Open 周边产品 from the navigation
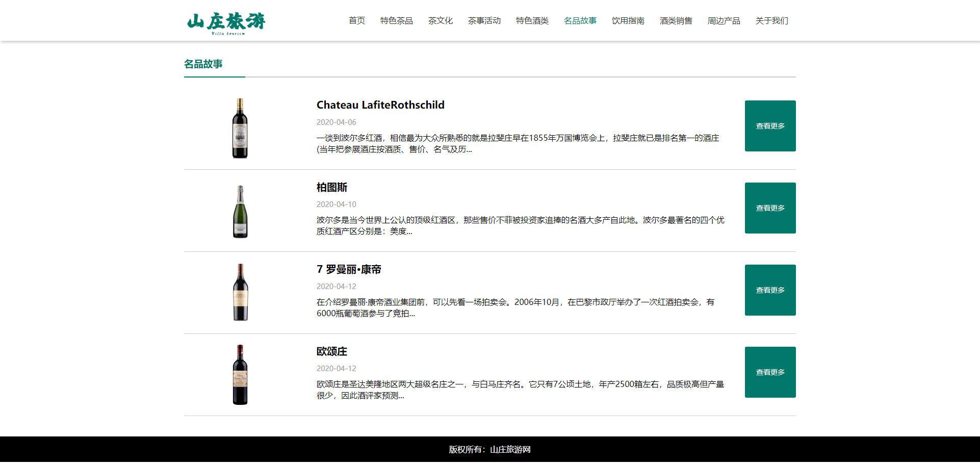980x465 pixels. (724, 21)
